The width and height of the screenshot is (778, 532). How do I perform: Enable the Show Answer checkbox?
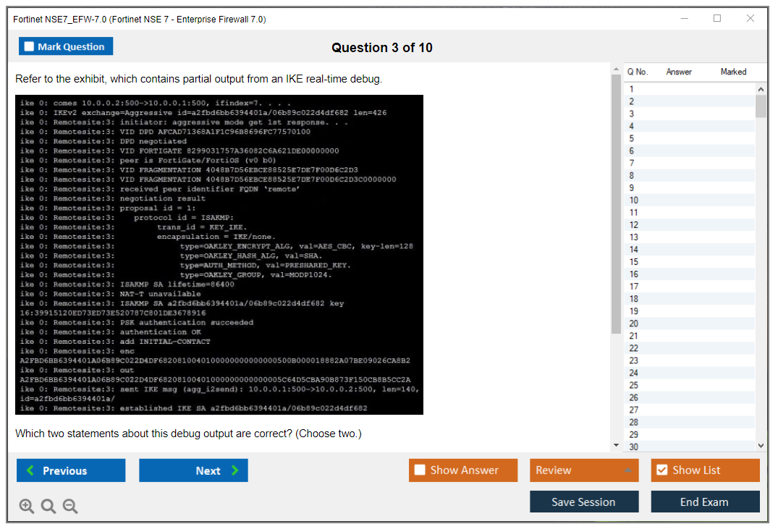[420, 470]
